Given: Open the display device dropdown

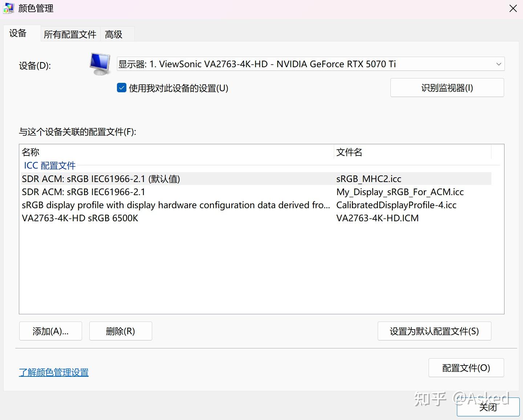Looking at the screenshot, I should 311,64.
